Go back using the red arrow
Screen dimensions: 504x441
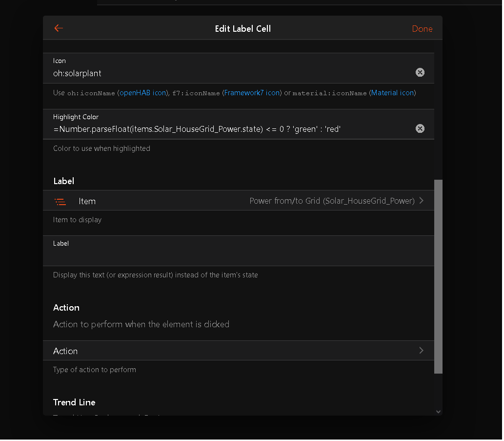point(59,28)
